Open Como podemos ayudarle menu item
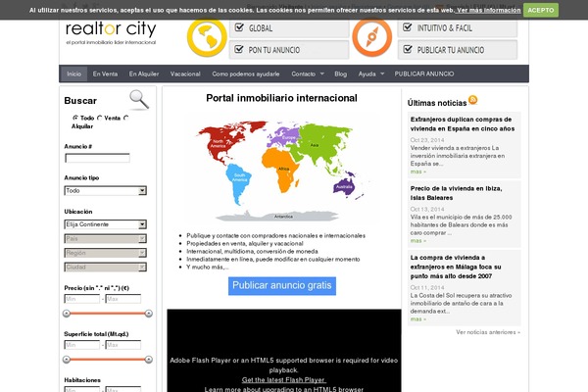The height and width of the screenshot is (392, 588). tap(246, 73)
